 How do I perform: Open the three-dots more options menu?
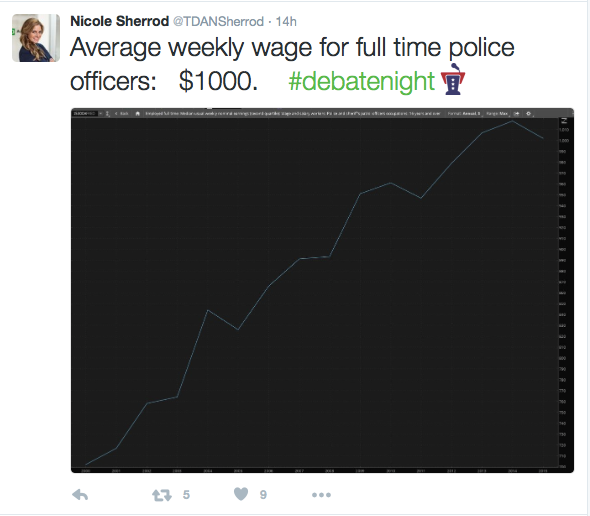click(321, 495)
